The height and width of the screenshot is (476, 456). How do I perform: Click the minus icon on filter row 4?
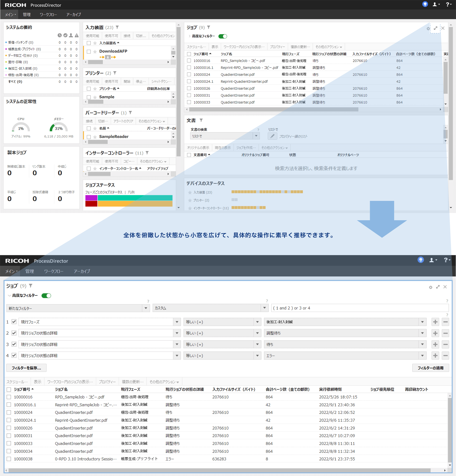(445, 356)
